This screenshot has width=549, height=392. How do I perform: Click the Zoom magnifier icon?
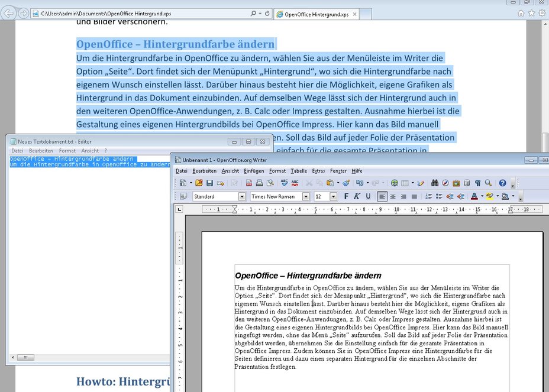(x=488, y=183)
